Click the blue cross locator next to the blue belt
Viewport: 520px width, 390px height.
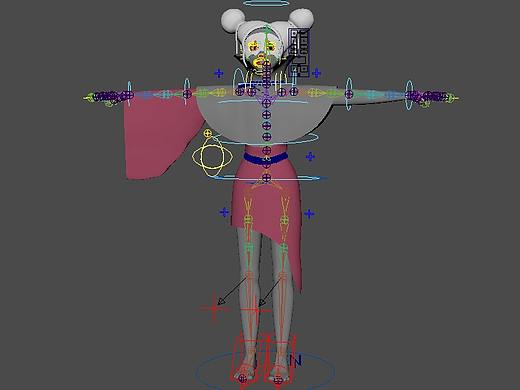310,156
